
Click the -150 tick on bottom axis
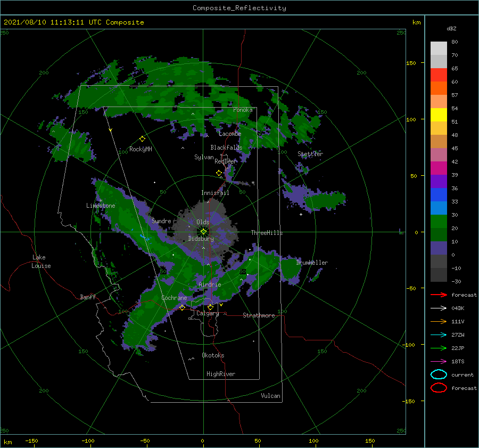coord(31,441)
